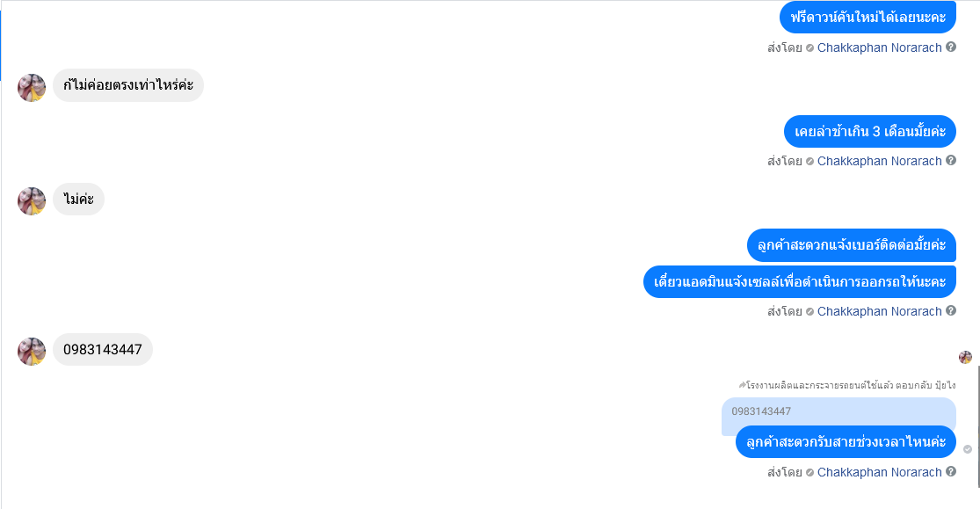Select 'ลูกค้าสะดวกรับสายช่วงเวลาไหนคะ' message bubble
This screenshot has width=980, height=509.
click(x=846, y=442)
